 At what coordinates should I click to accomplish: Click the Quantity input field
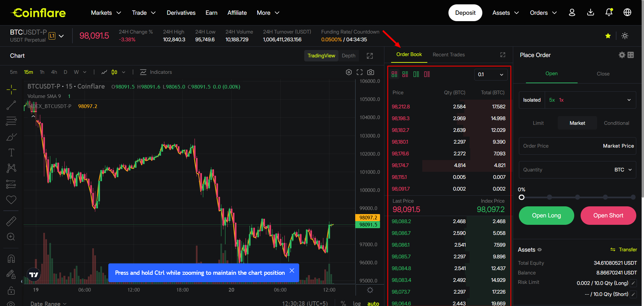click(578, 170)
